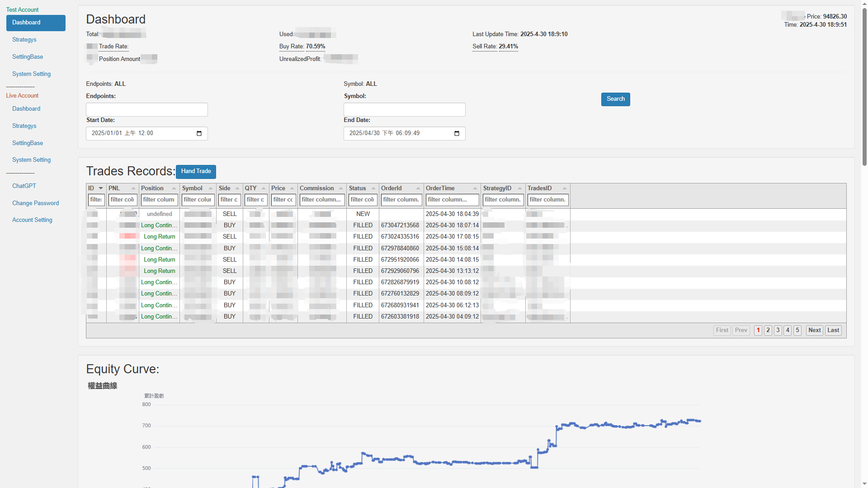Image resolution: width=868 pixels, height=488 pixels.
Task: Select the NEW status cell
Action: (x=363, y=214)
